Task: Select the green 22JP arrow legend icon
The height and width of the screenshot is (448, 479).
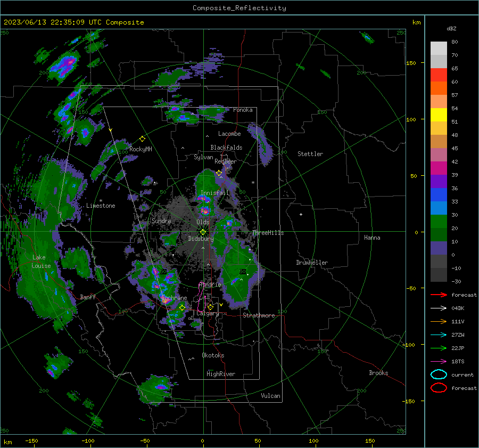Action: pos(439,348)
